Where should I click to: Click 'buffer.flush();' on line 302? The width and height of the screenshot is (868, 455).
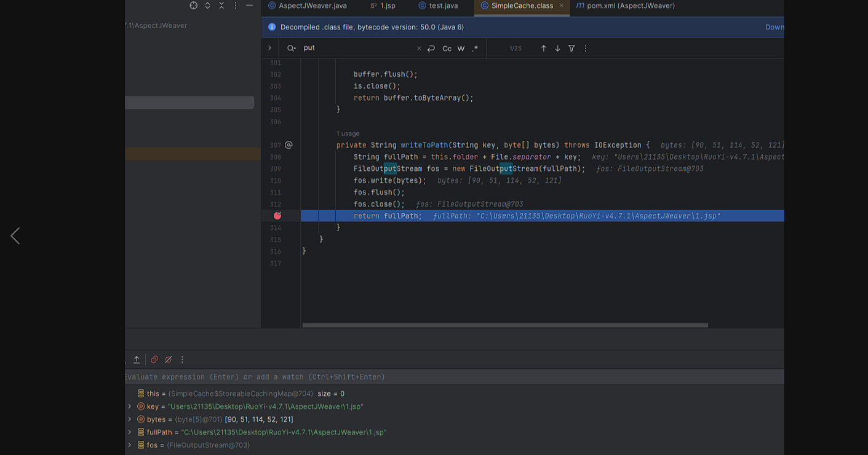pyautogui.click(x=386, y=74)
